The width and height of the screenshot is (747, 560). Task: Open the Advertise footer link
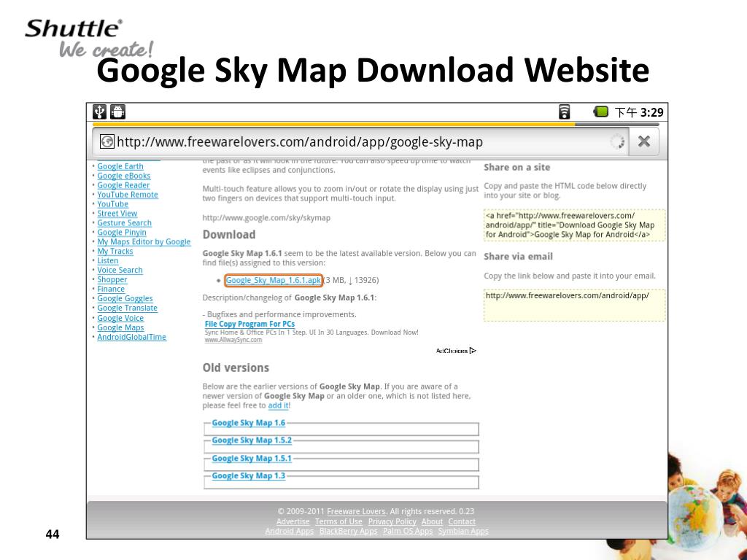tap(293, 522)
